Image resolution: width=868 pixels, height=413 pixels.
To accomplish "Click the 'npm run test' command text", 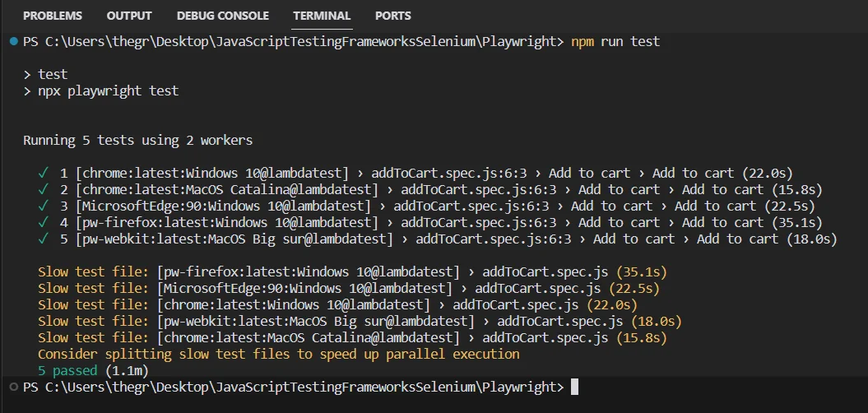I will coord(615,41).
